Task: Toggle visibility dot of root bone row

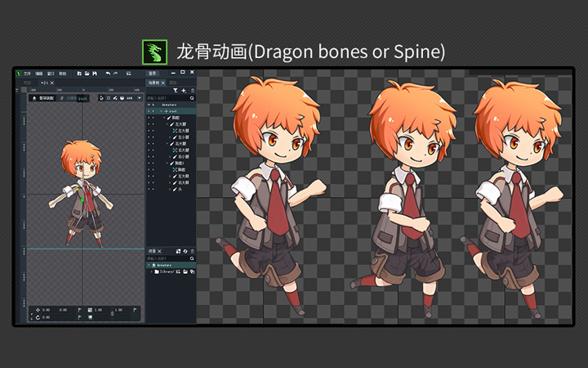Action: [x=149, y=110]
